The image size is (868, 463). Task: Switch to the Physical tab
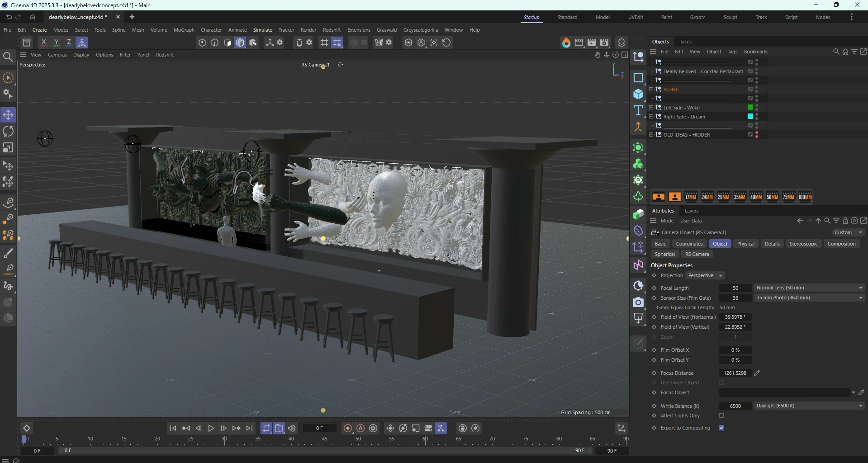pos(745,244)
